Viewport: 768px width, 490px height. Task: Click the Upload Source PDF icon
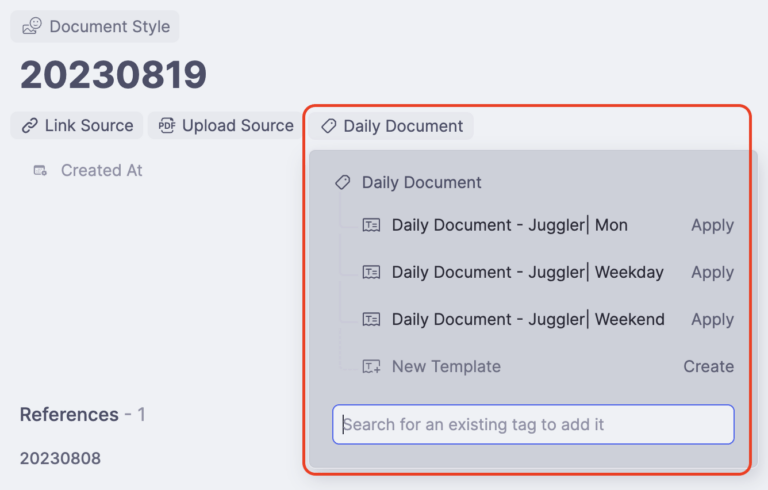(167, 126)
